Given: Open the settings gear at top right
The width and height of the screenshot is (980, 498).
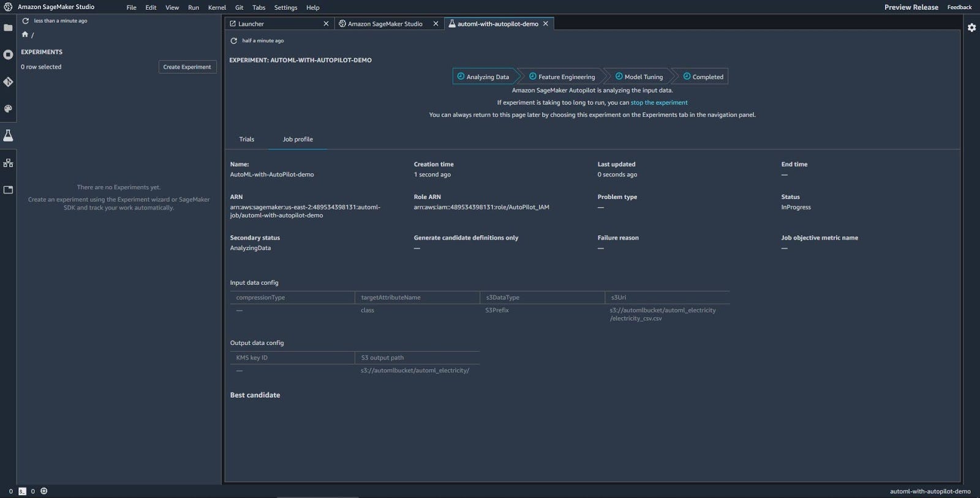Looking at the screenshot, I should click(x=971, y=28).
